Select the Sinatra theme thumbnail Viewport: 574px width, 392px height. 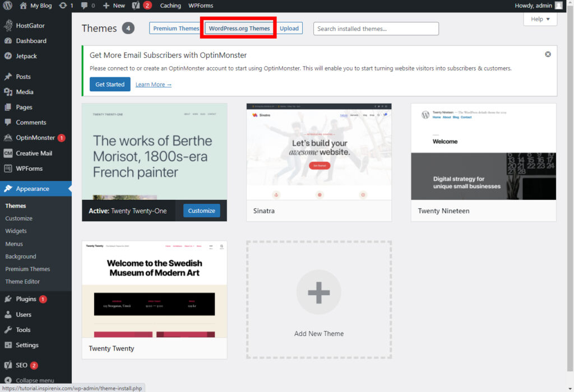[319, 151]
